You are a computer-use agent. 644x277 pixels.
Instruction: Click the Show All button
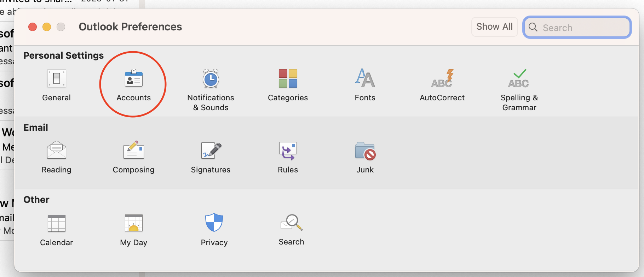pyautogui.click(x=494, y=26)
